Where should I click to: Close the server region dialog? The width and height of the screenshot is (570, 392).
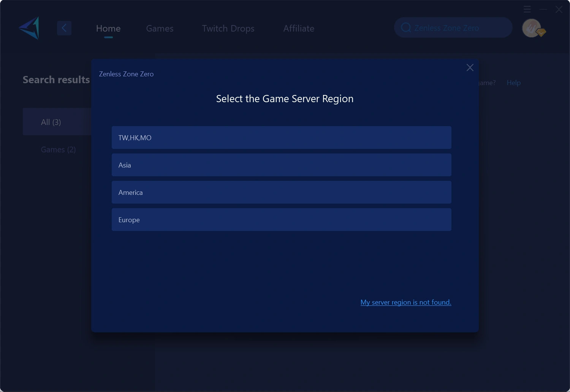[x=470, y=68]
